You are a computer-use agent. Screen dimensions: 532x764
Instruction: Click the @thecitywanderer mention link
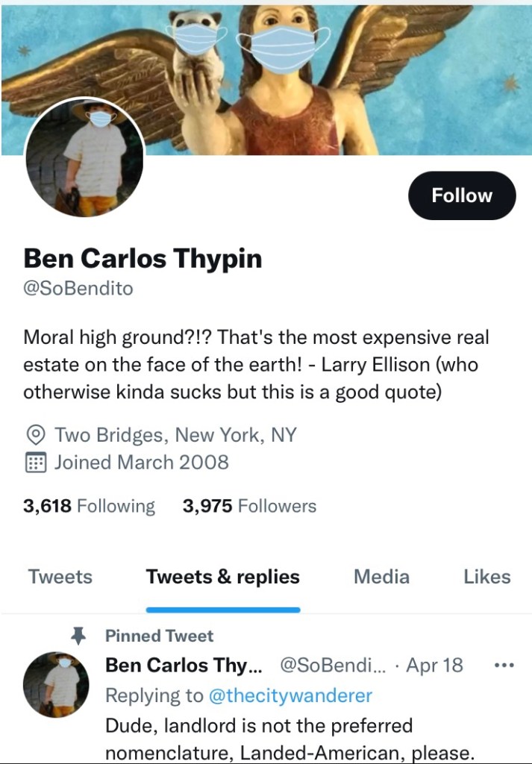[x=290, y=695]
